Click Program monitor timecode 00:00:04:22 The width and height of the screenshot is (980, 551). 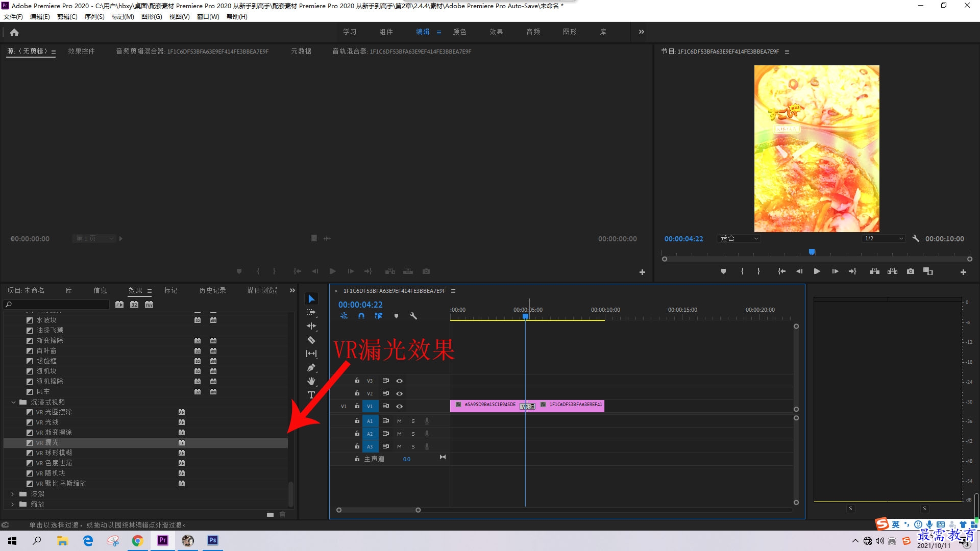pyautogui.click(x=683, y=239)
